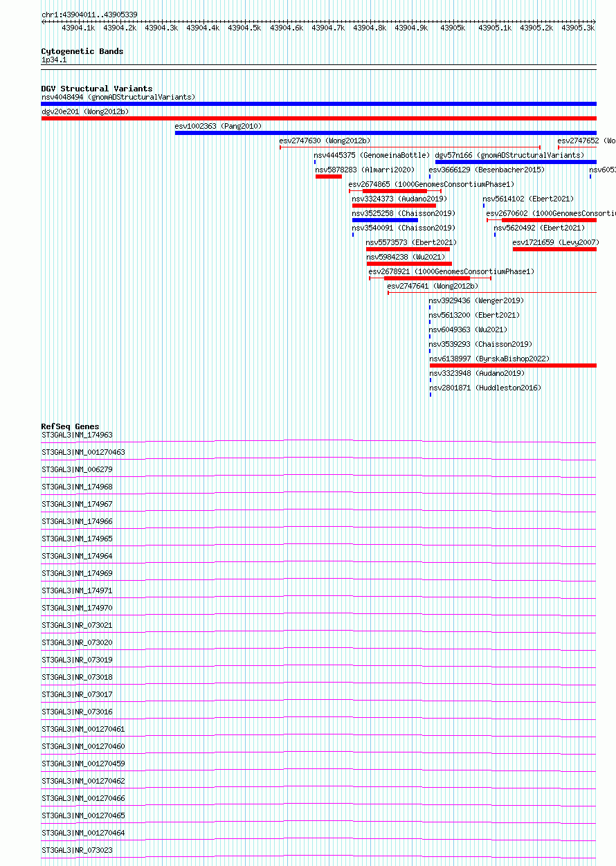
Task: Click the nsv4048494 gnomAD structural variant label
Action: click(x=118, y=97)
